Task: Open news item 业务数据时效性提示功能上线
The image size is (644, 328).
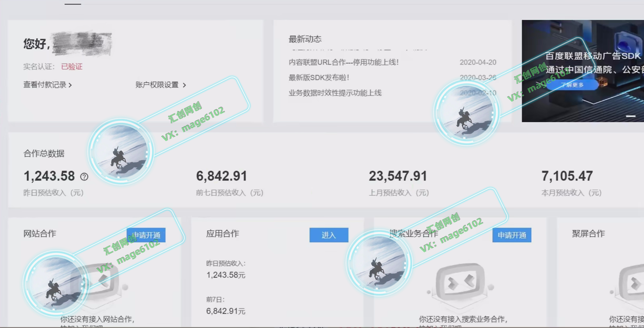Action: tap(335, 93)
